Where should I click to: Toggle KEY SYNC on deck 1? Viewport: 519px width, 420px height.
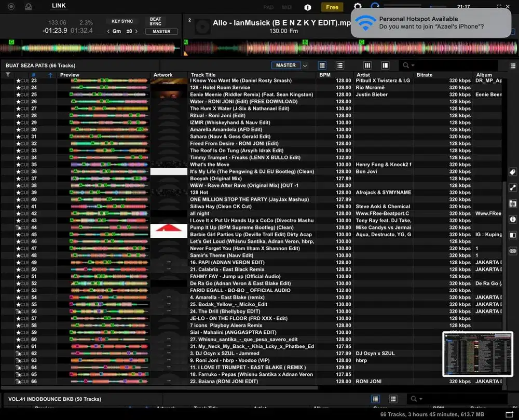pyautogui.click(x=122, y=21)
